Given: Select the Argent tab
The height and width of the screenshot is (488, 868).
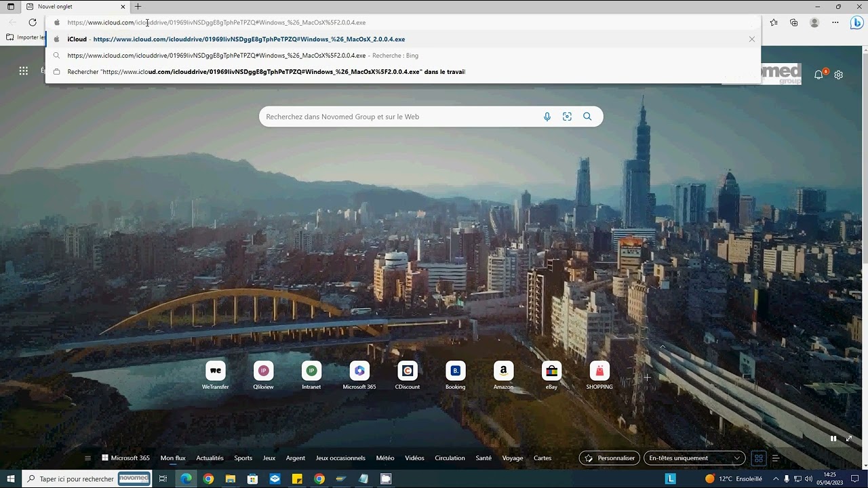Looking at the screenshot, I should (x=296, y=458).
